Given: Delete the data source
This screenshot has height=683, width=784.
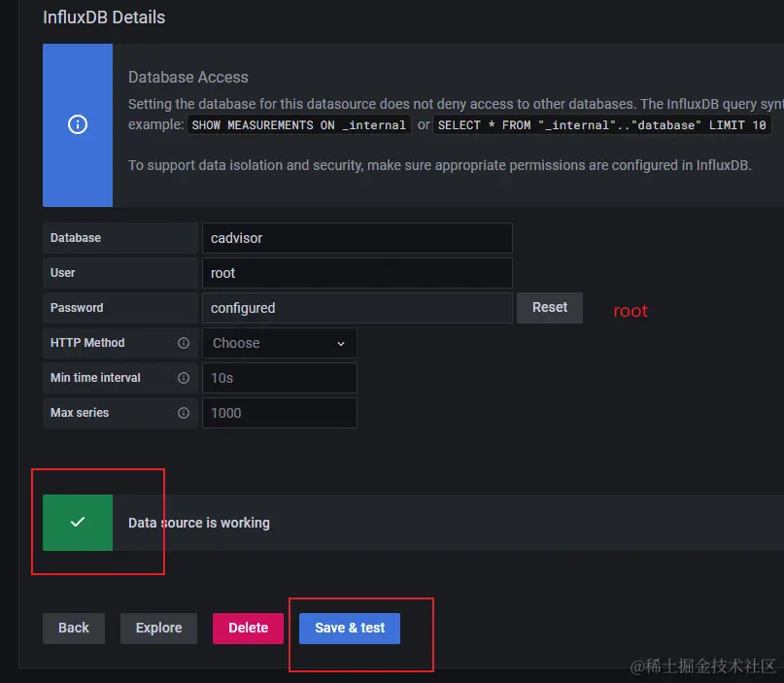Looking at the screenshot, I should 248,628.
